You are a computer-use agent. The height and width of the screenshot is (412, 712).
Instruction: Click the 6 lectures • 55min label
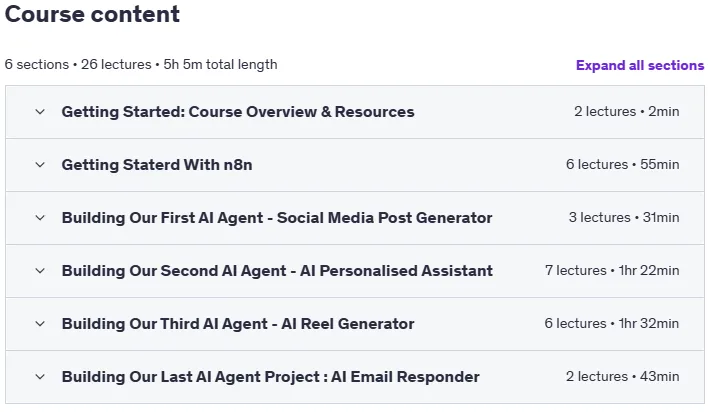(623, 164)
